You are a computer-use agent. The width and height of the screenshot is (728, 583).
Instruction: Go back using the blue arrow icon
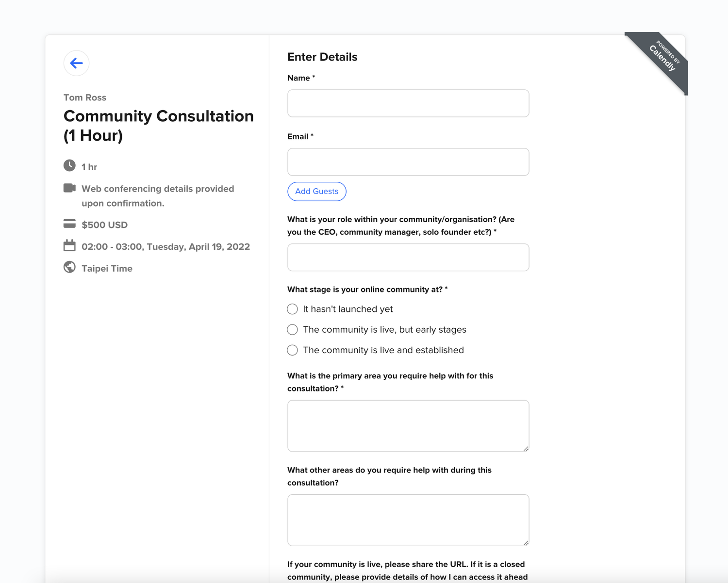tap(76, 63)
